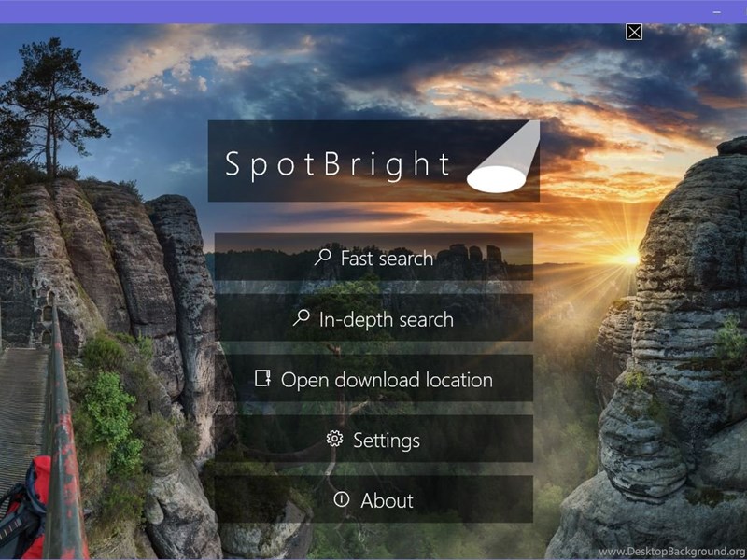Screen dimensions: 747x560
Task: Click the About info circle icon
Action: 342,499
